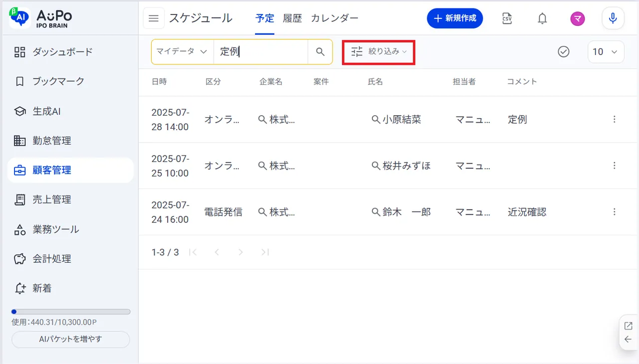Screen dimensions: 639x364
Task: Click the 近況確認 comment
Action: point(527,212)
